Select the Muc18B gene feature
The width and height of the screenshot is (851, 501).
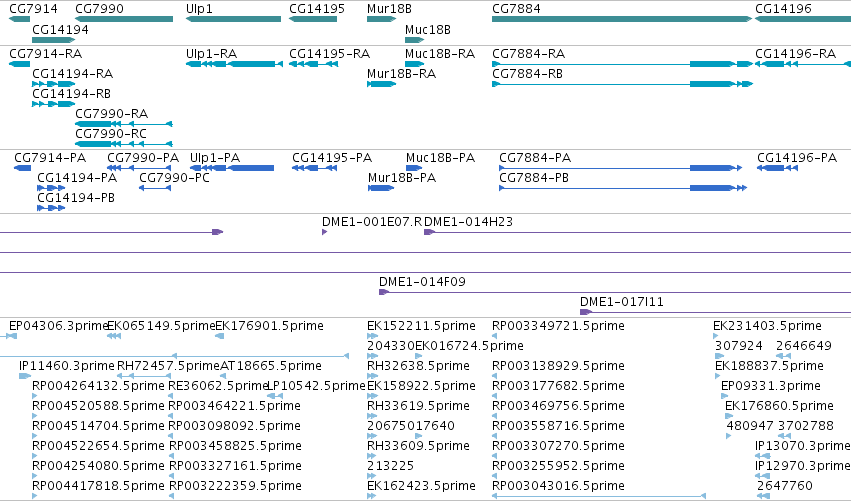click(x=415, y=40)
